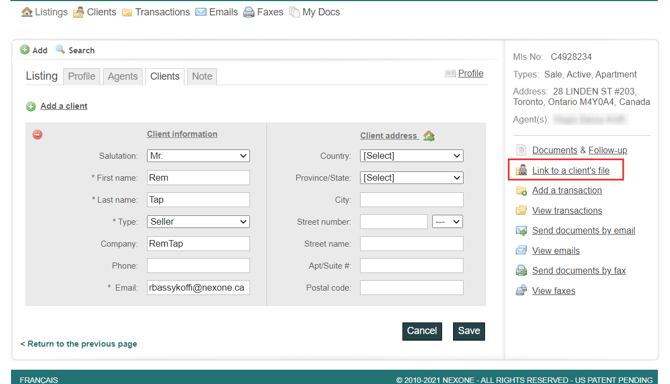Click the Documents link in sidebar
670x384 pixels.
[554, 150]
